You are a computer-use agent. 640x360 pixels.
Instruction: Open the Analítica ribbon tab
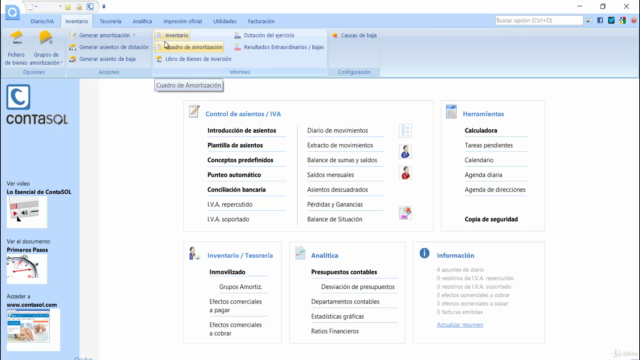pyautogui.click(x=142, y=21)
